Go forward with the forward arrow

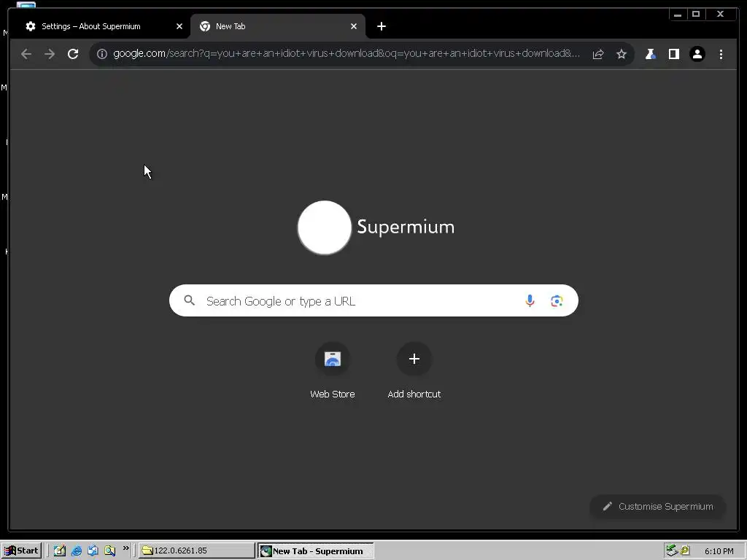coord(50,54)
